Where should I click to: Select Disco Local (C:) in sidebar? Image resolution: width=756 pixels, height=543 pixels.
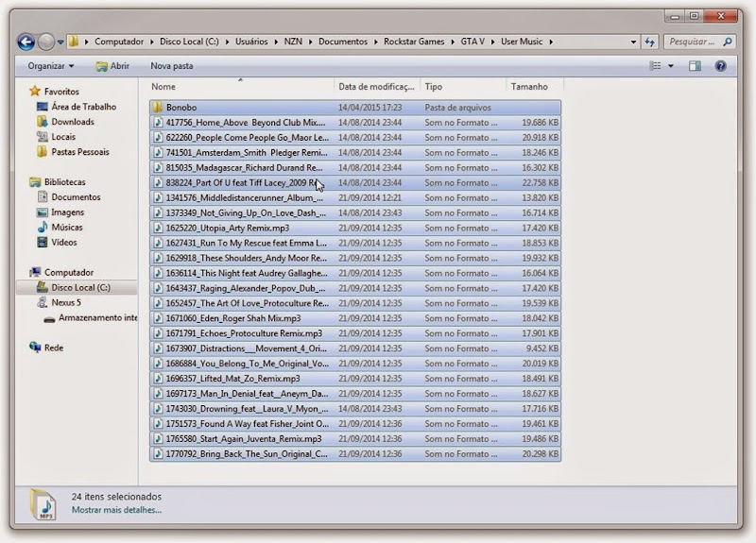(80, 288)
